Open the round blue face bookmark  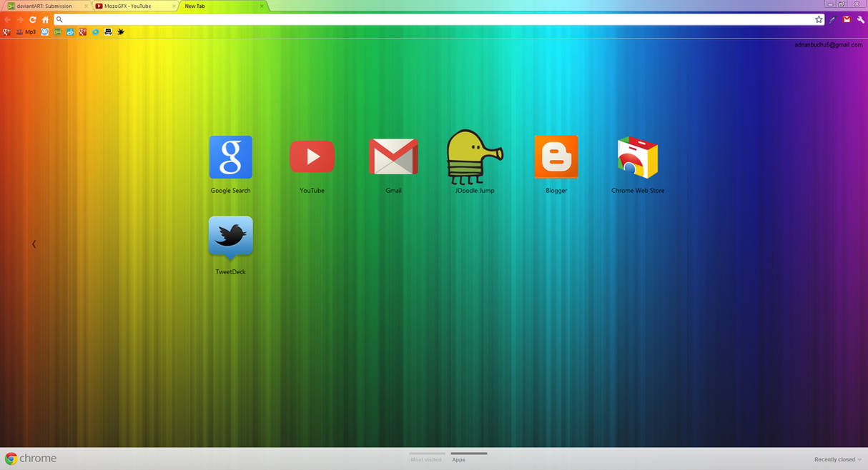[x=44, y=31]
